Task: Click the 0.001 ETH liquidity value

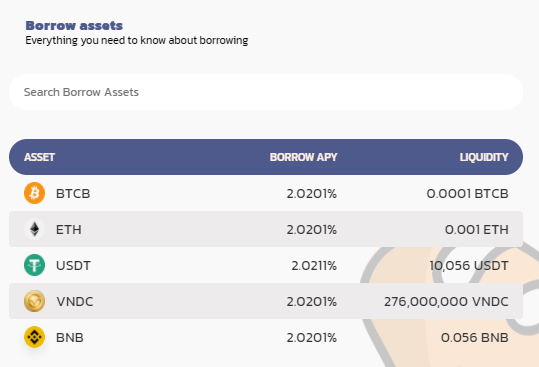Action: coord(477,230)
